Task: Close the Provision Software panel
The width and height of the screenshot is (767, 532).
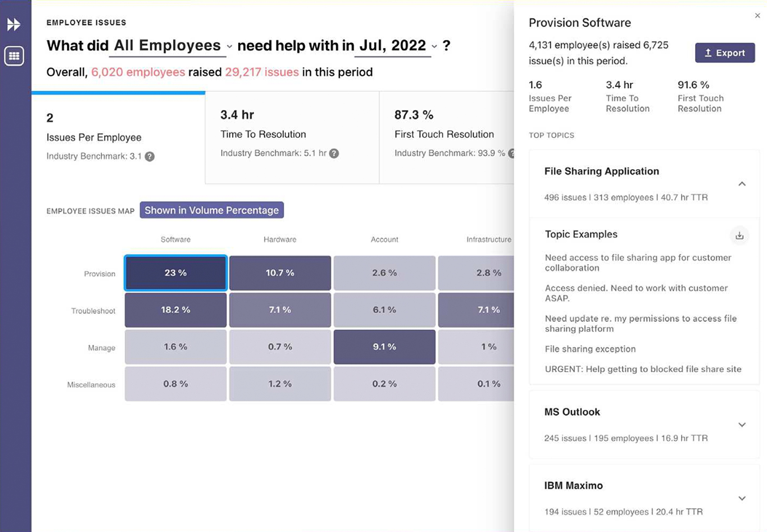Action: (x=758, y=15)
